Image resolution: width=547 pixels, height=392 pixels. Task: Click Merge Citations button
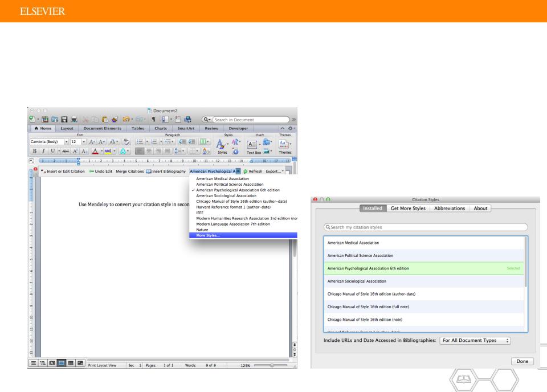click(129, 171)
